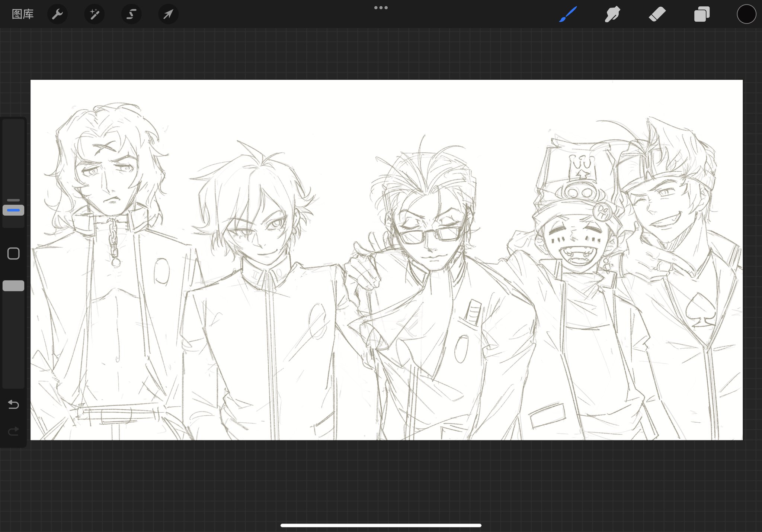Adjust the brush opacity slider handle
Screen dimensions: 762x532
point(13,286)
